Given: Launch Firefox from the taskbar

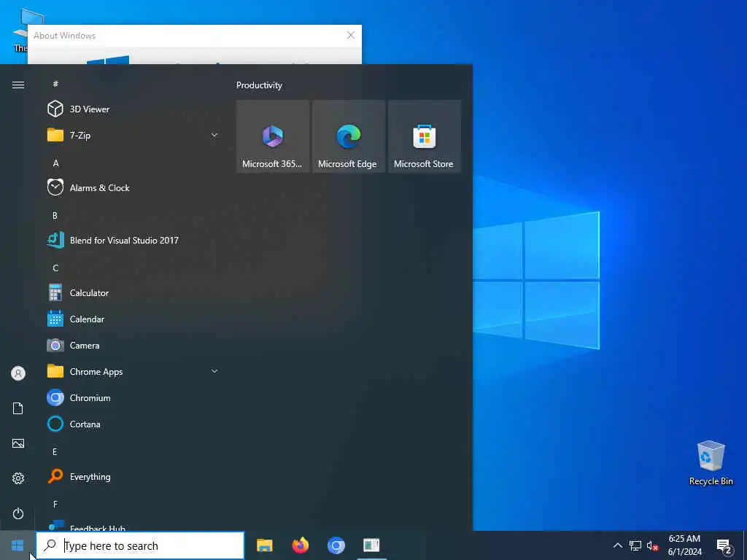Looking at the screenshot, I should (300, 545).
